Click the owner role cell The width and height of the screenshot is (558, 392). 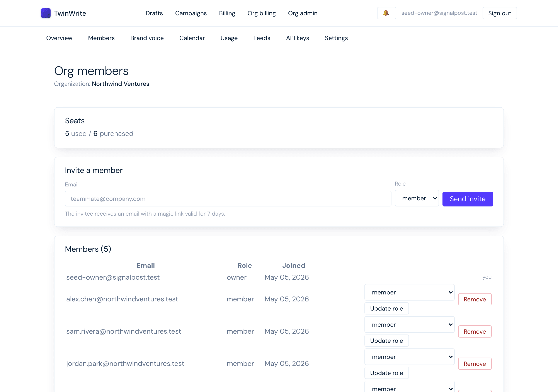pos(236,277)
